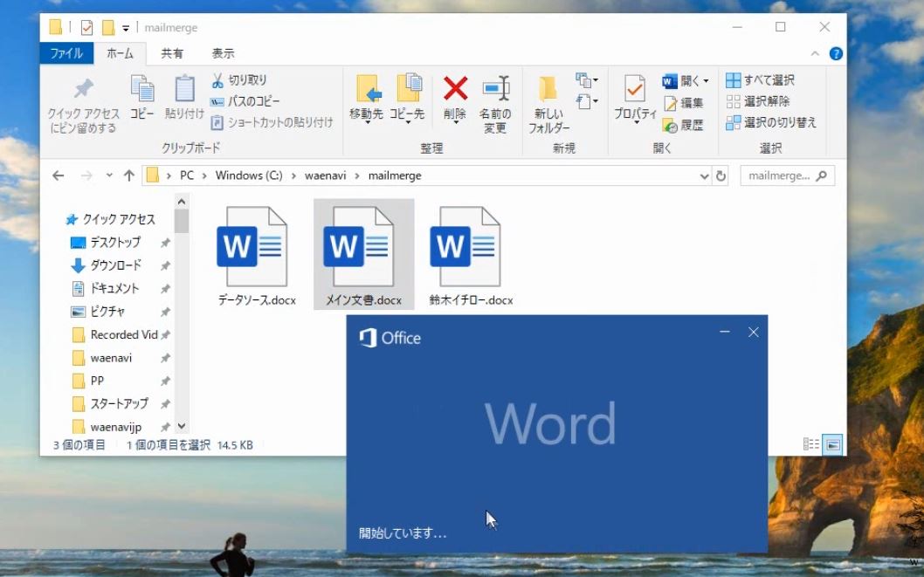Open dropdown arrow beside 開く

point(706,80)
